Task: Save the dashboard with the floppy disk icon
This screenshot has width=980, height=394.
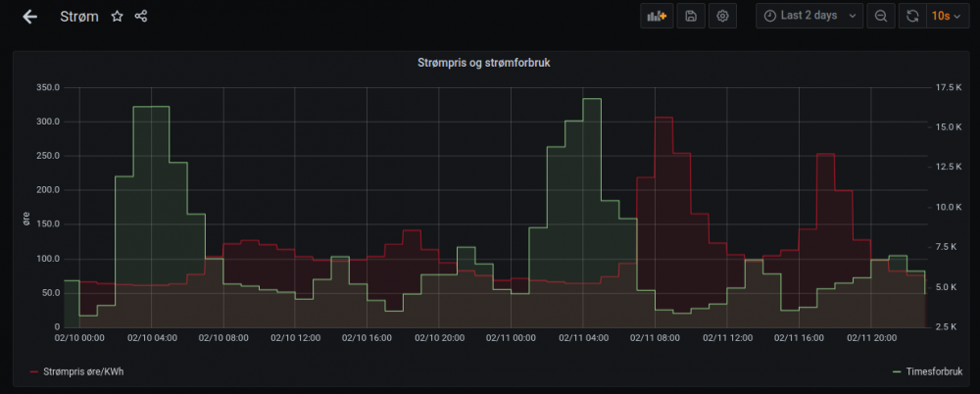Action: (691, 17)
